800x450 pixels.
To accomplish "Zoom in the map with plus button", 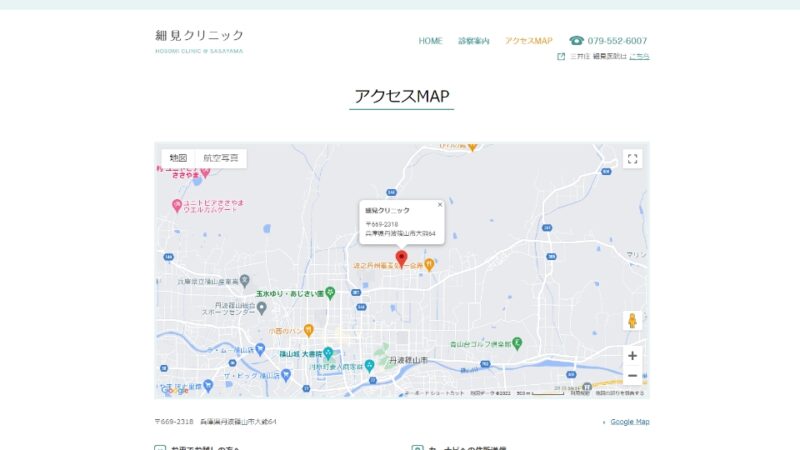I will pos(633,356).
